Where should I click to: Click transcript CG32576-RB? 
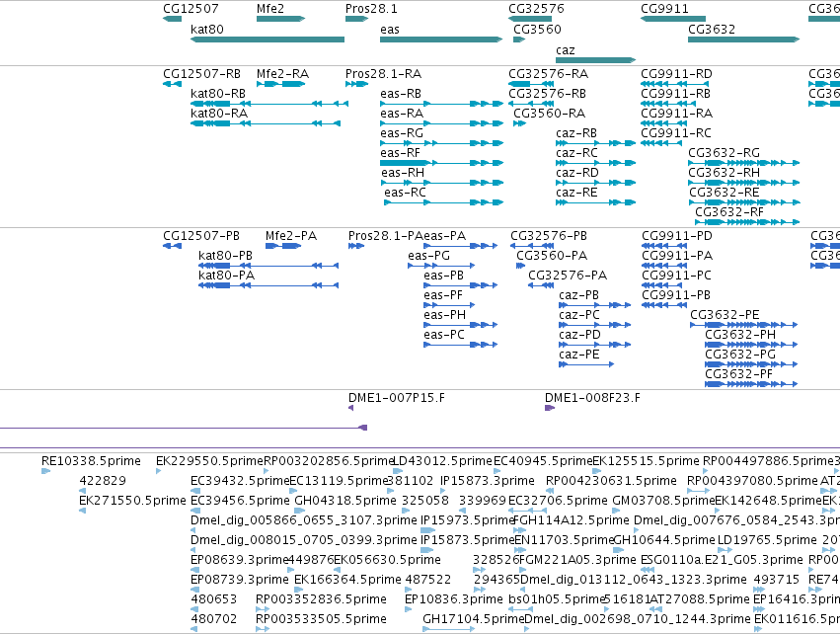click(x=548, y=94)
